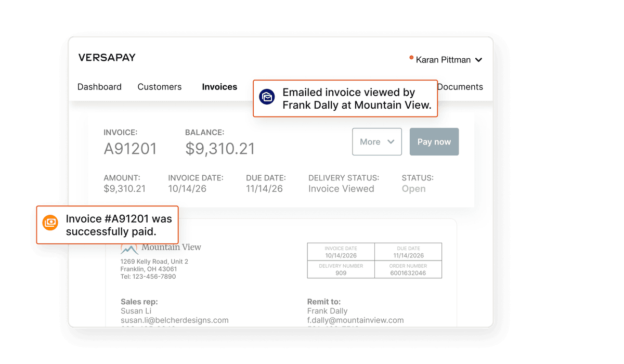Image resolution: width=624 pixels, height=364 pixels.
Task: Switch to the Customers tab
Action: click(159, 87)
